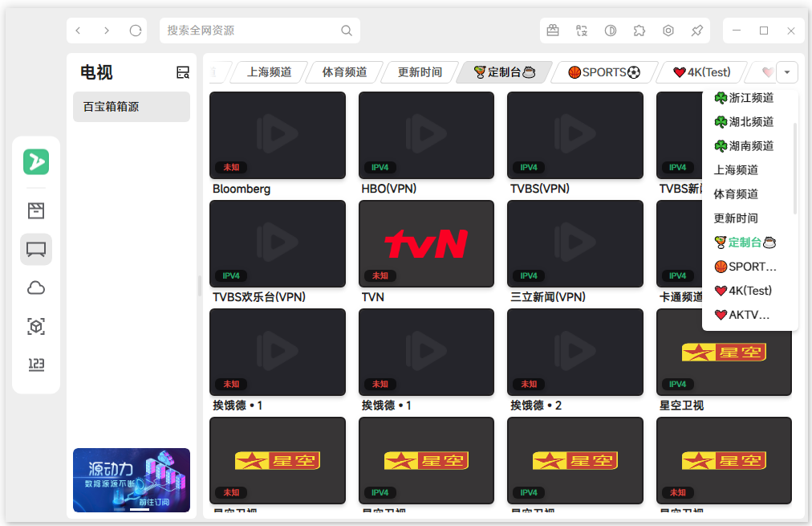Viewport: 812px width, 526px height.
Task: Open the hexagon settings icon
Action: pos(668,31)
